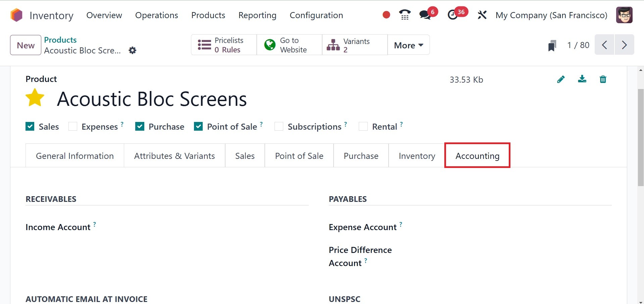Expand the More dropdown
Screen dimensions: 644x304
(x=408, y=45)
